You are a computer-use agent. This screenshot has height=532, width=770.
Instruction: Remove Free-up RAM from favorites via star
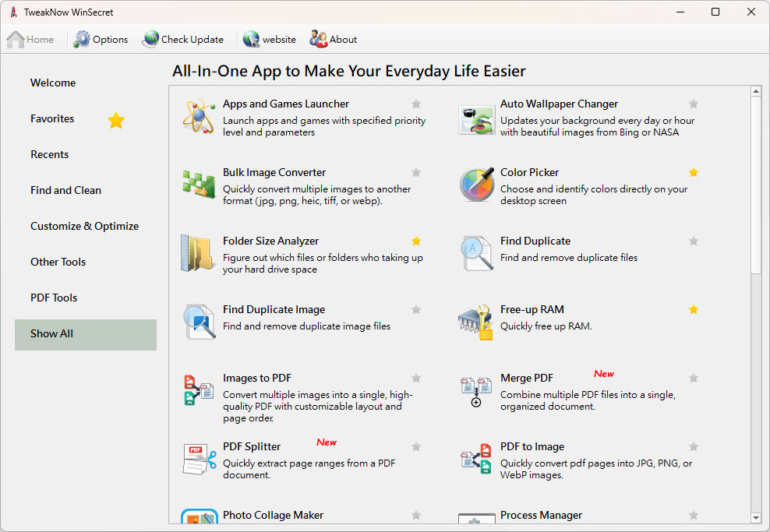click(x=694, y=310)
